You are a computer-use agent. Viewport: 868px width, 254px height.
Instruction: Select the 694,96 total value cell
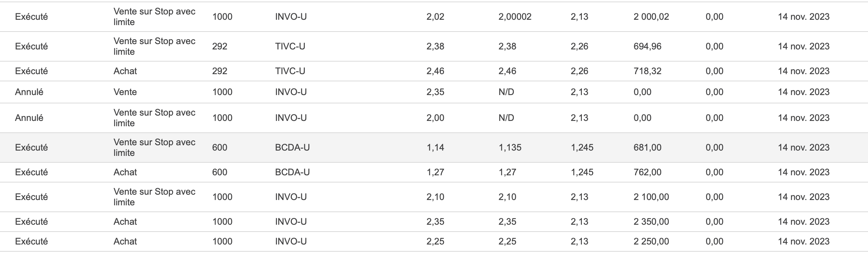647,46
